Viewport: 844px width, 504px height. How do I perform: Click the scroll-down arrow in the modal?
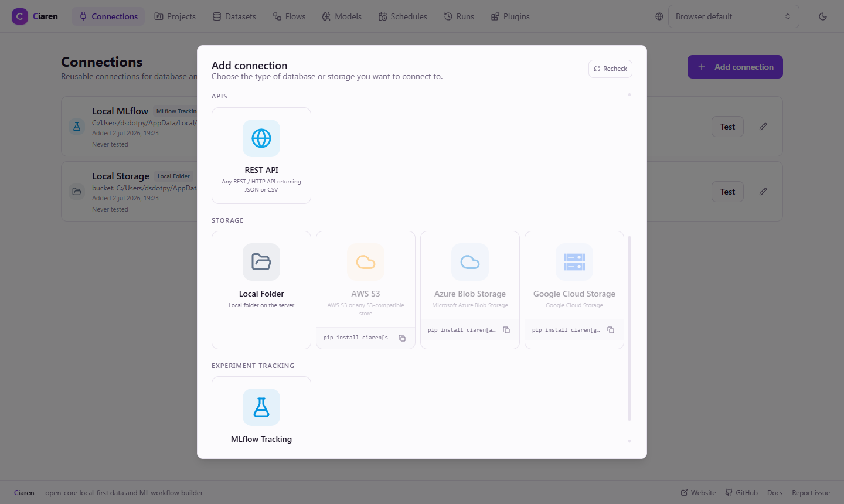point(629,441)
